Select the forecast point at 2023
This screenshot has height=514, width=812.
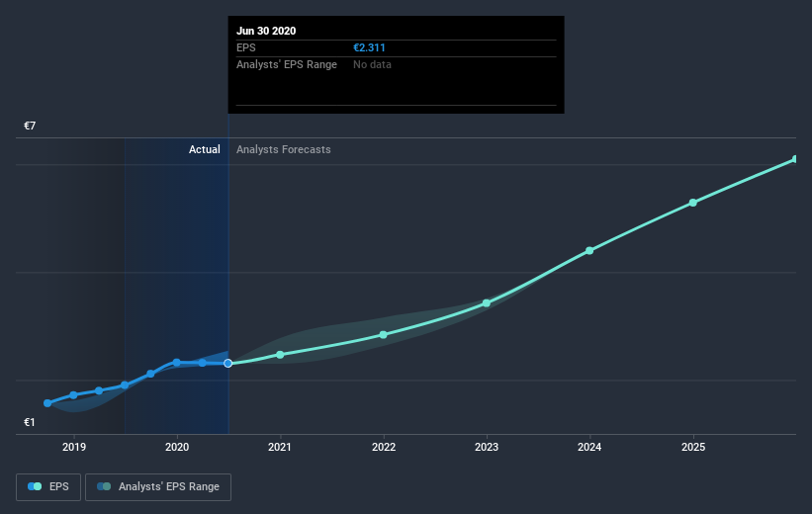pos(487,303)
